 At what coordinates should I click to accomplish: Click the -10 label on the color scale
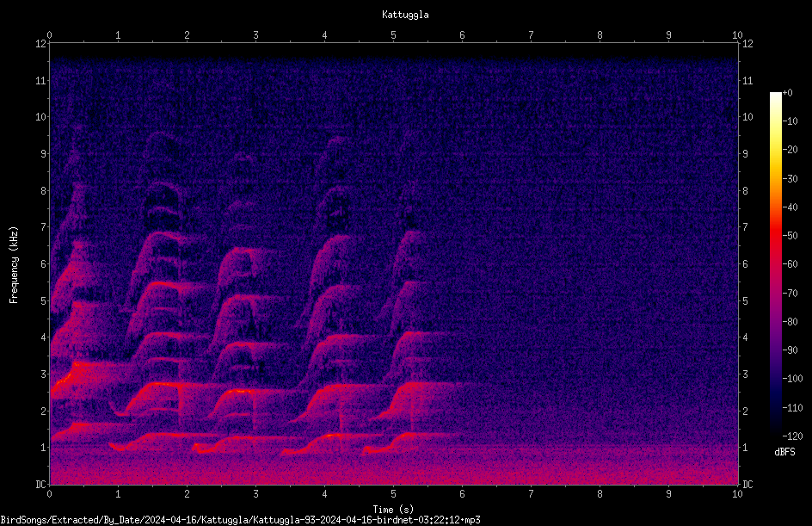(x=790, y=121)
